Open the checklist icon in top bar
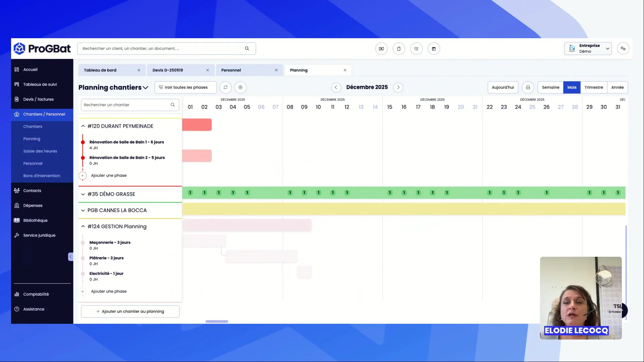 tap(416, 49)
